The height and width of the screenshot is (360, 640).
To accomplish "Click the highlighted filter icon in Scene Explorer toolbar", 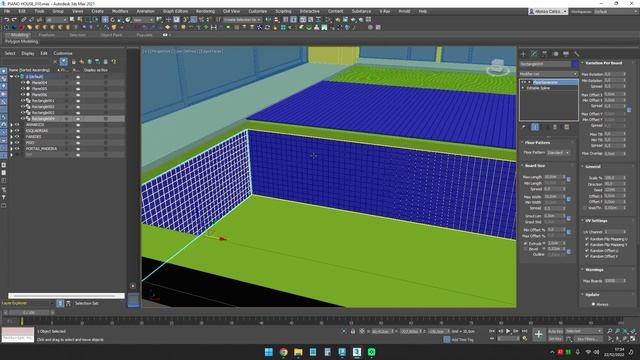I will pos(64,62).
